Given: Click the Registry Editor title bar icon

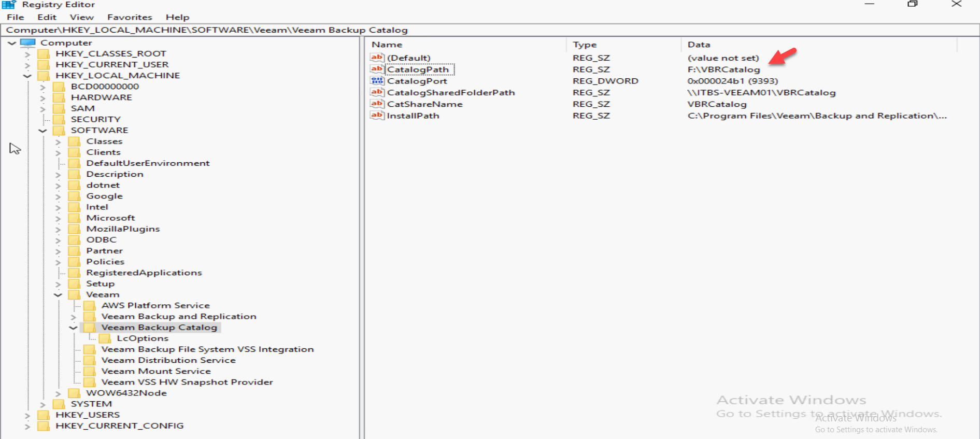Looking at the screenshot, I should pyautogui.click(x=9, y=5).
